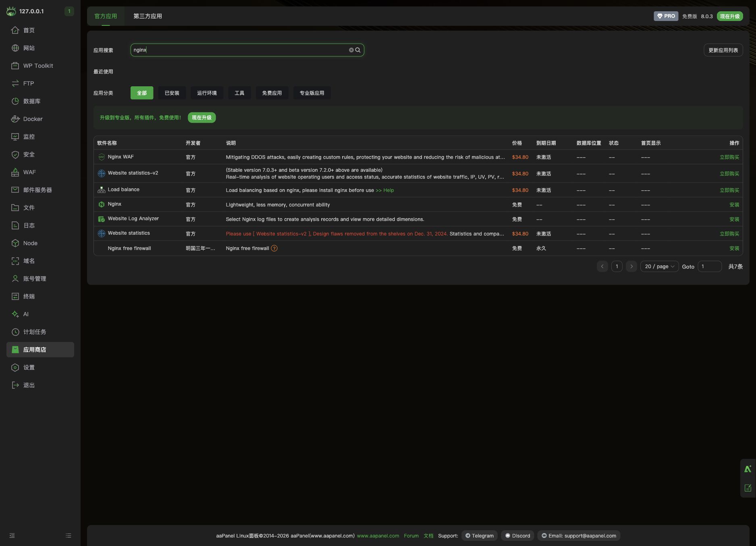This screenshot has height=546, width=756.
Task: Click 安装 for Website Log Analyzer
Action: click(x=734, y=219)
